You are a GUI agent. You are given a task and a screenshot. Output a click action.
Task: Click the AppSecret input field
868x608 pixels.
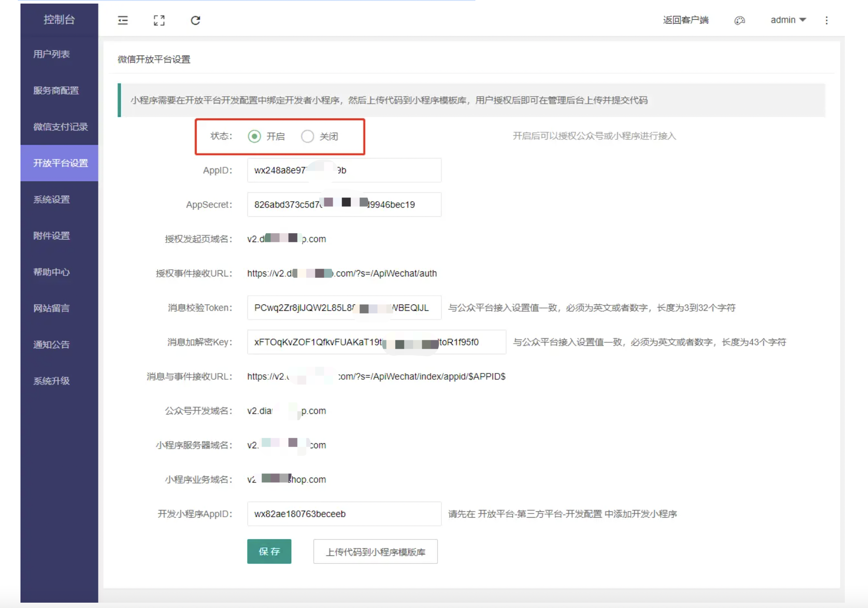point(344,204)
